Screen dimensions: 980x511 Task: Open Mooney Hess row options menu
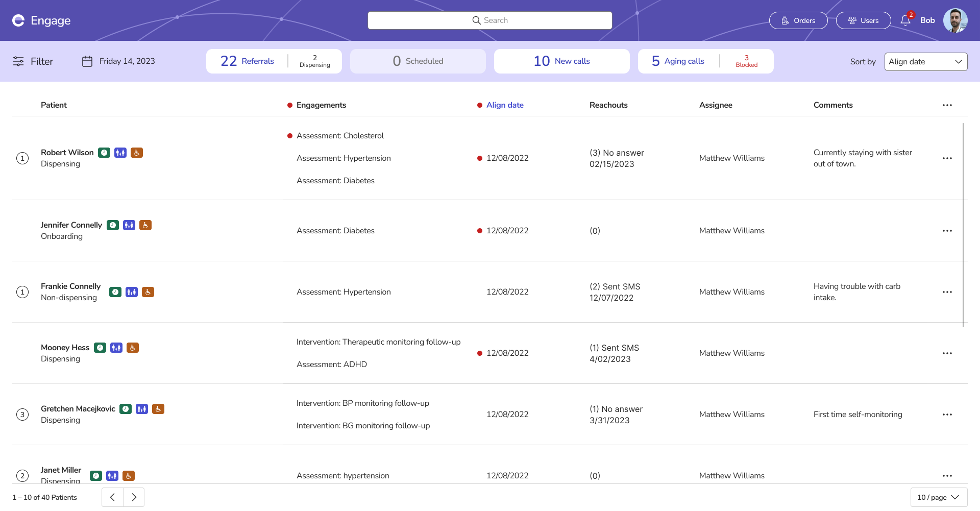947,353
